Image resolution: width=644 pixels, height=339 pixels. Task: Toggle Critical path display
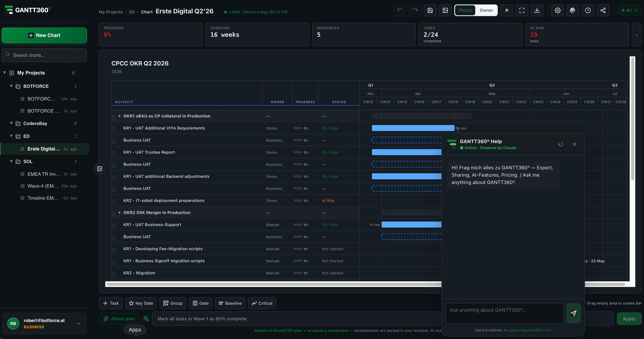262,303
